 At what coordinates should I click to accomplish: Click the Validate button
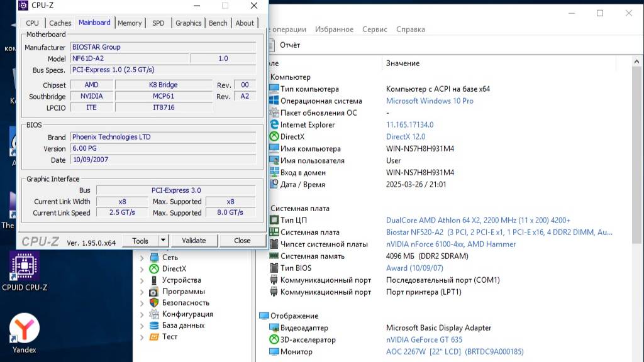click(x=194, y=241)
